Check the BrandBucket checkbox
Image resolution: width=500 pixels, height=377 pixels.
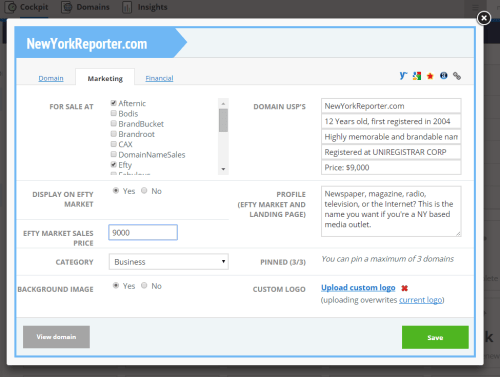(x=114, y=124)
